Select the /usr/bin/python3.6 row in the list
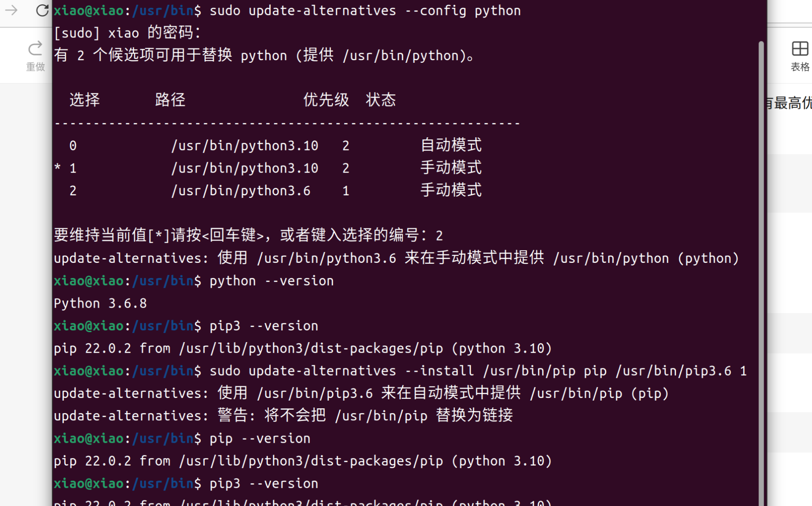 click(x=241, y=190)
